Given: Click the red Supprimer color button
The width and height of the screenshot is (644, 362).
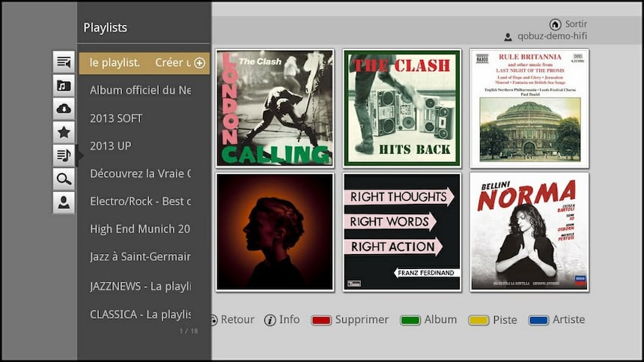Looking at the screenshot, I should (321, 321).
